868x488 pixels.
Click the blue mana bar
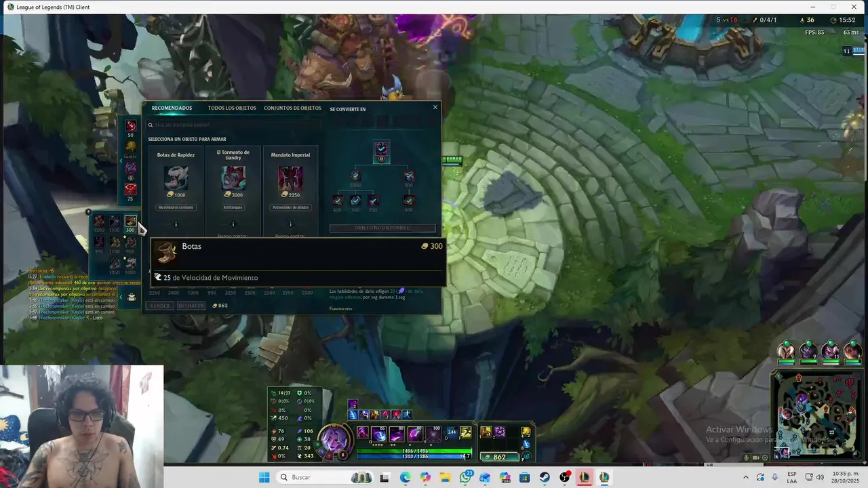[414, 457]
